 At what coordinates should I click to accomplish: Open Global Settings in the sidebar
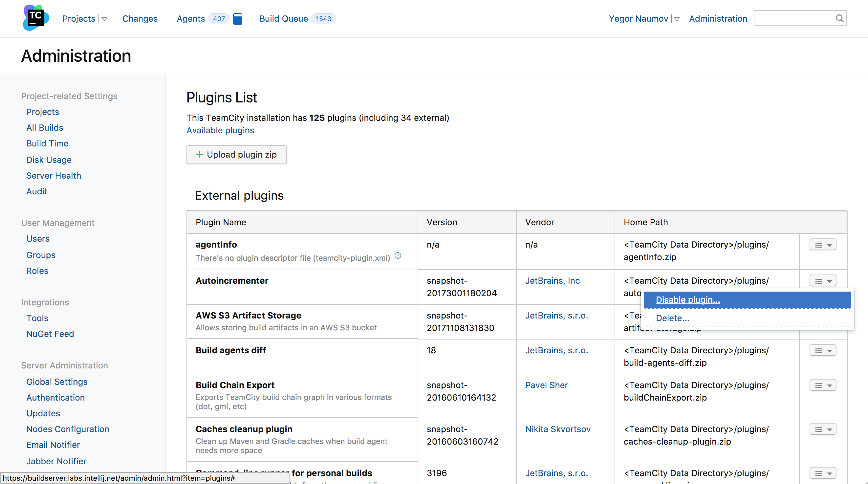click(x=56, y=382)
